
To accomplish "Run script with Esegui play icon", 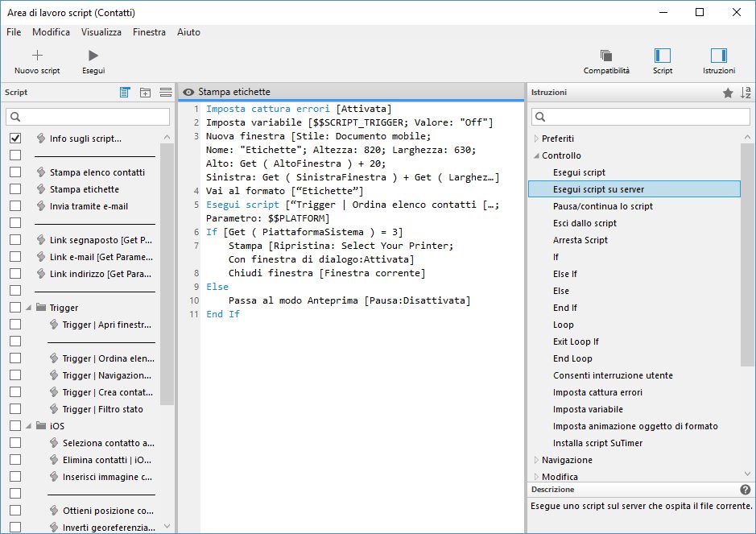I will pos(93,56).
